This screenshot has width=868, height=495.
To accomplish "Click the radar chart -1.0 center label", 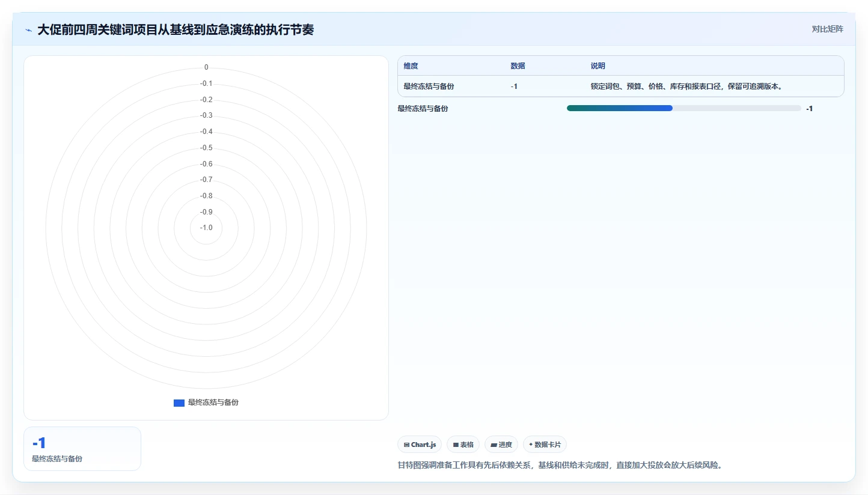I will click(206, 228).
